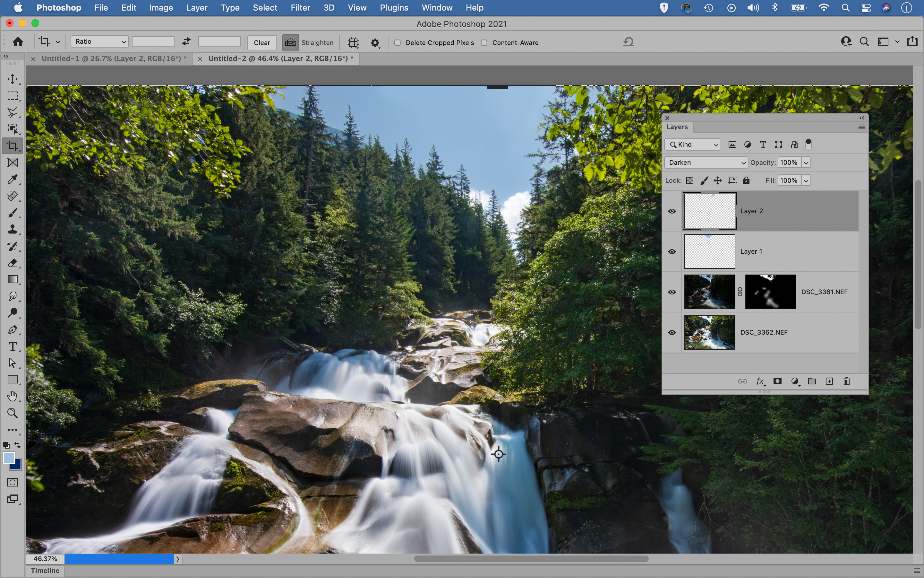Select the Brush tool

pos(13,213)
